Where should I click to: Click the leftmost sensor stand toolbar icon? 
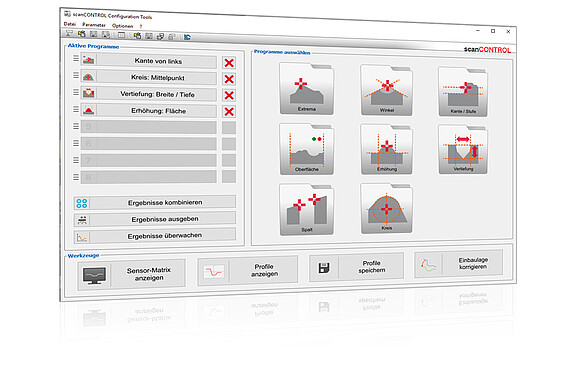click(x=69, y=33)
